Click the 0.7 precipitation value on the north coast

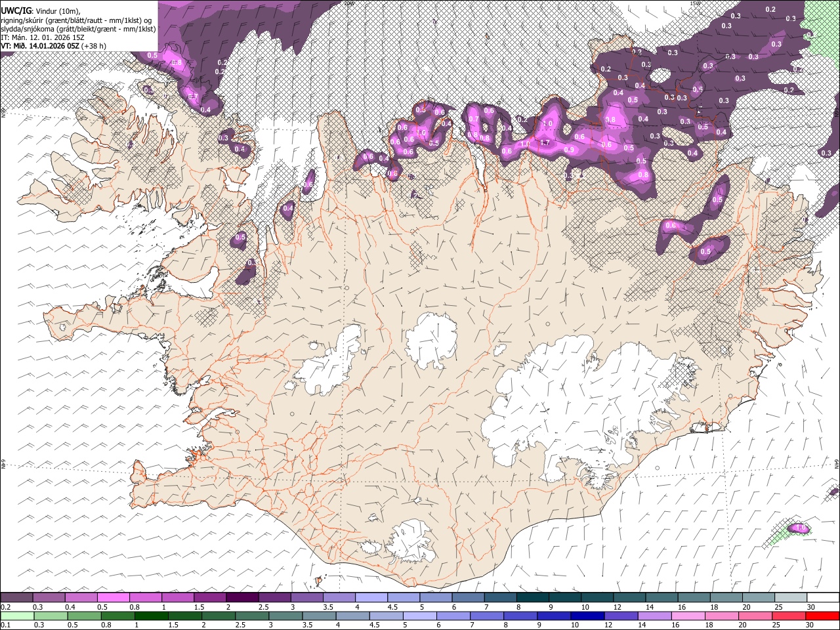pos(474,119)
